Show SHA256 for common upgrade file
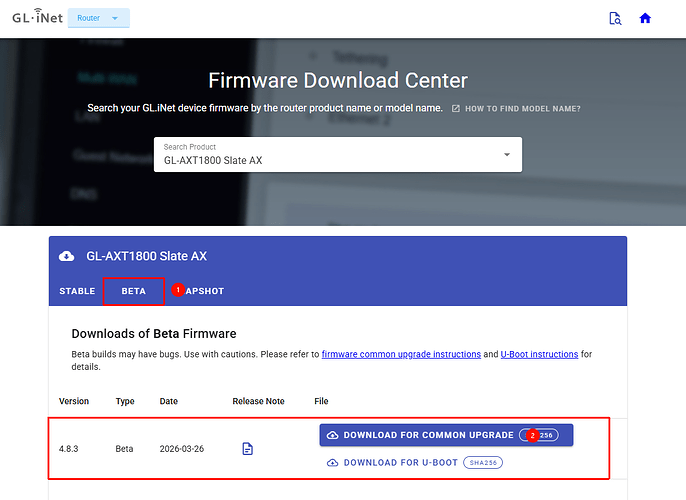The height and width of the screenshot is (500, 686). [539, 435]
